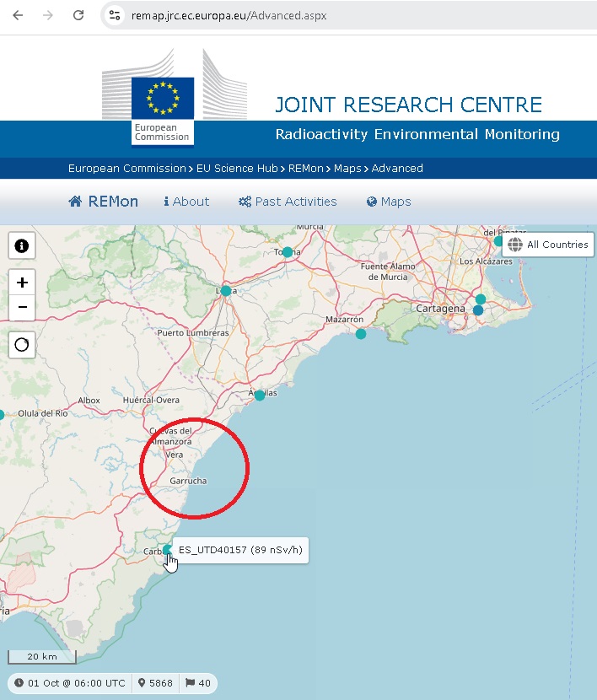Go to REMon home menu item
This screenshot has width=597, height=700.
[103, 202]
